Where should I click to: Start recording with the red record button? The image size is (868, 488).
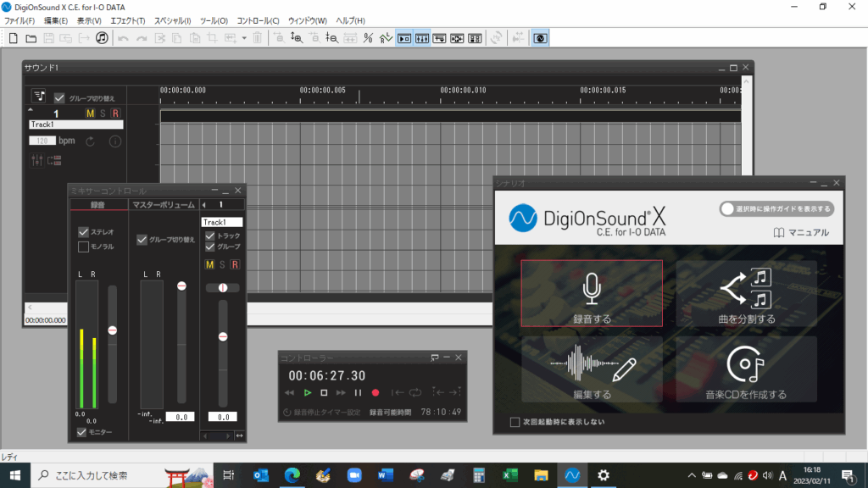(x=376, y=393)
